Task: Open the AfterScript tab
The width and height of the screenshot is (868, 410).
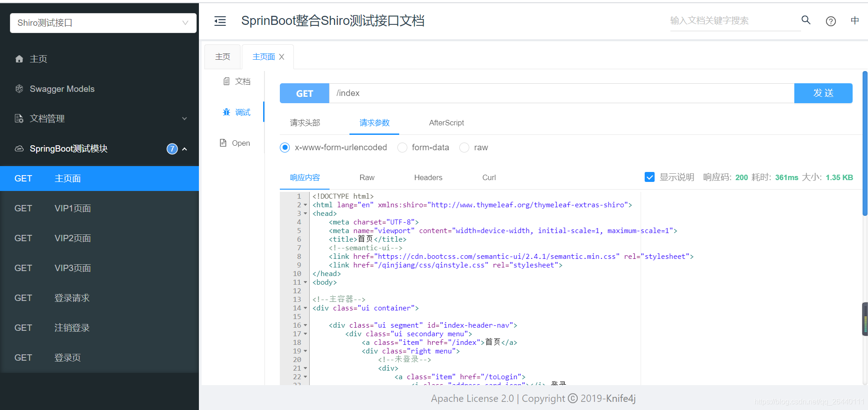Action: [x=446, y=123]
